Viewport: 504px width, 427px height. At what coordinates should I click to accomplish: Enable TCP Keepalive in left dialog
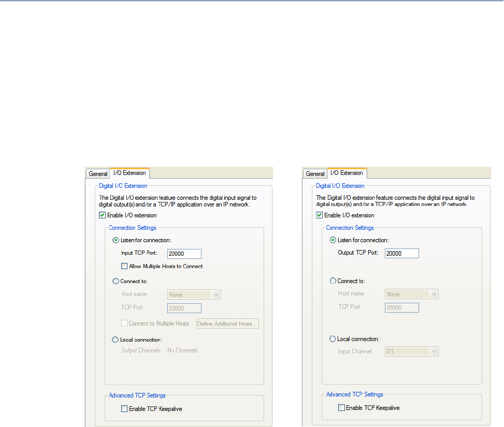(x=124, y=409)
